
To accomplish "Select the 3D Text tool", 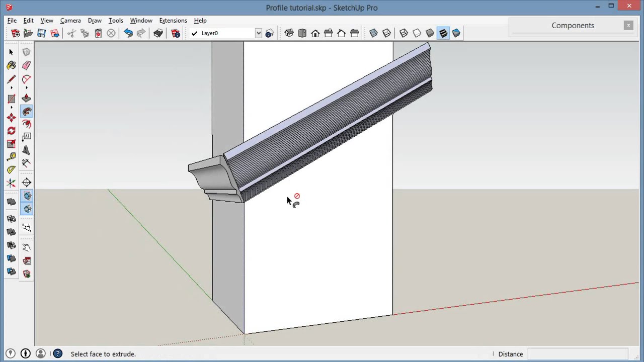I will [x=27, y=150].
